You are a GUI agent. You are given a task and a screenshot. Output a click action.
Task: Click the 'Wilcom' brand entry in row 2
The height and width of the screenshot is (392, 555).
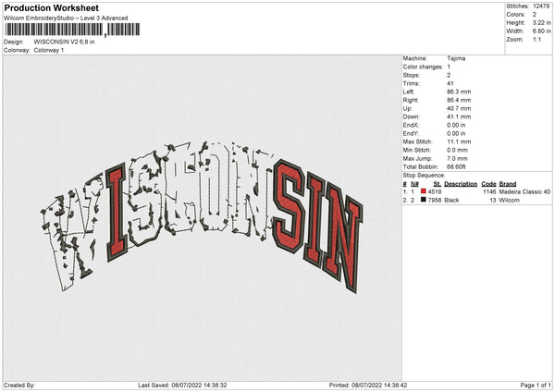[x=509, y=201]
